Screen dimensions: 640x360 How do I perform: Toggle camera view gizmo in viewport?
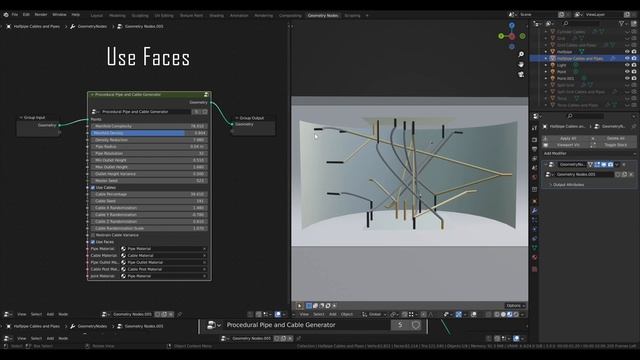point(521,75)
